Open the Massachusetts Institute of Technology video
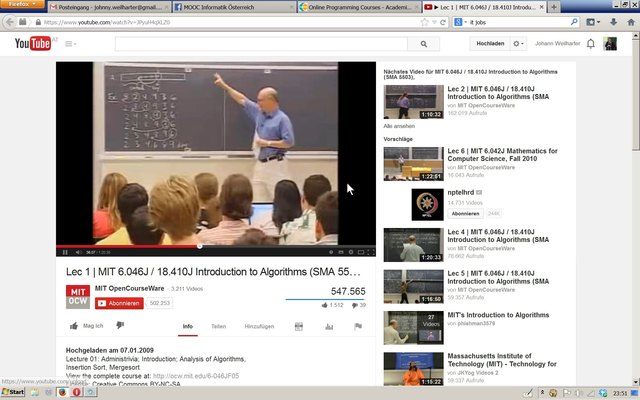Viewport: 640px width, 400px height. coord(502,360)
